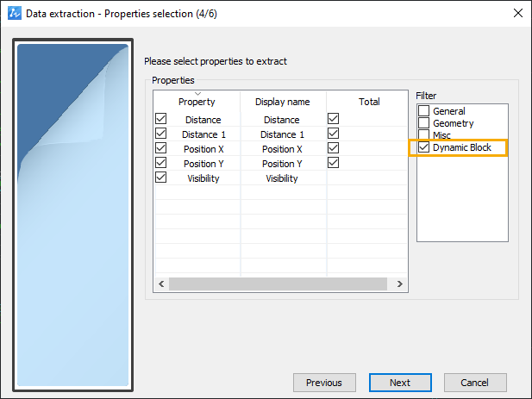The height and width of the screenshot is (399, 532).
Task: Click the Data extraction app icon in the title bar
Action: click(15, 13)
